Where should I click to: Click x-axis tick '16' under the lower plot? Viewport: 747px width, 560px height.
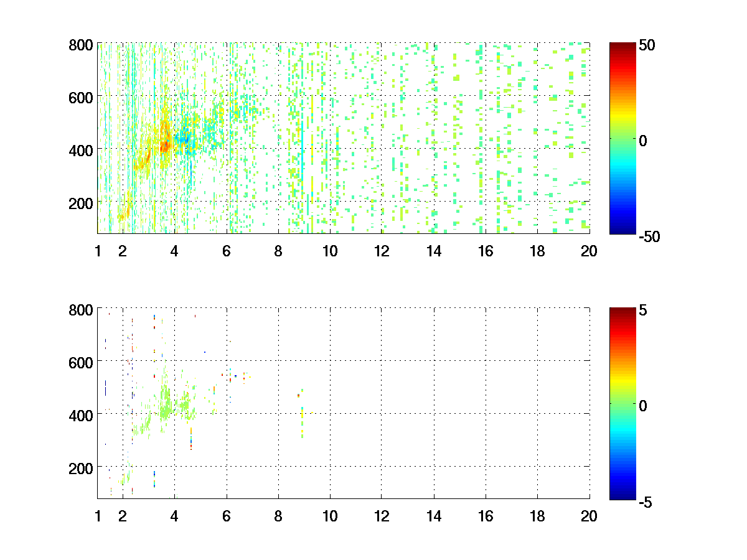click(x=485, y=516)
